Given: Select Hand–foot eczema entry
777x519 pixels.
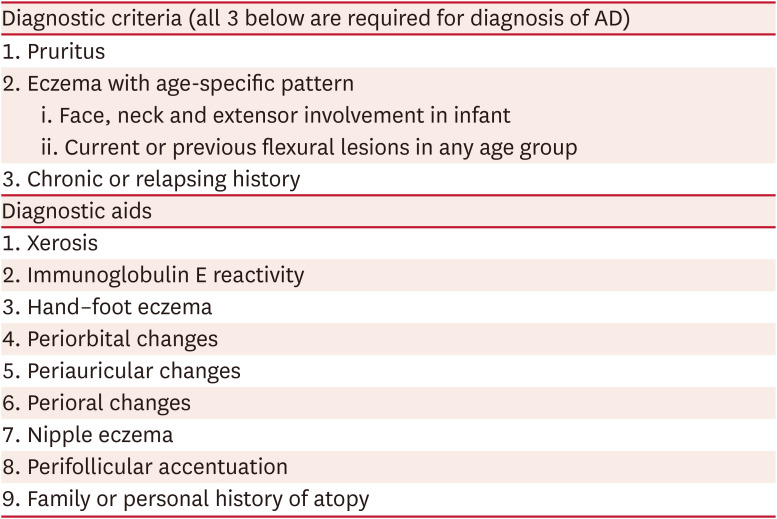Looking at the screenshot, I should [106, 307].
